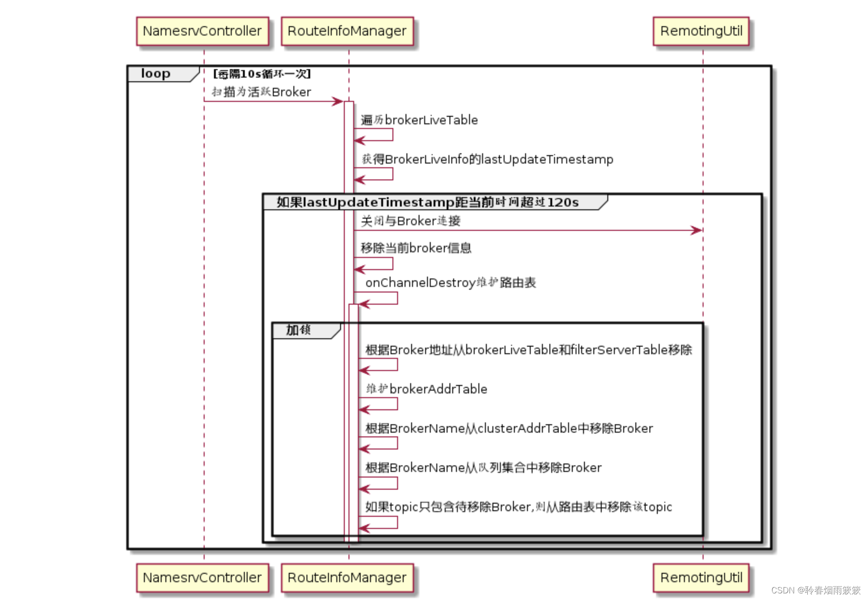Click the '移除当前broker信息' message text
The height and width of the screenshot is (599, 868).
(416, 248)
